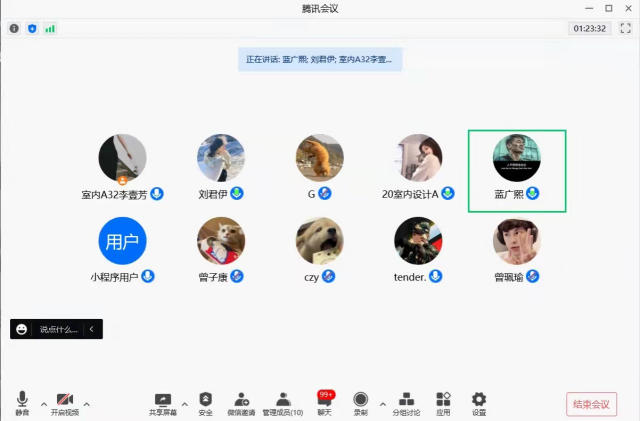The height and width of the screenshot is (421, 640).
Task: Click the network signal strength icon
Action: (50, 28)
